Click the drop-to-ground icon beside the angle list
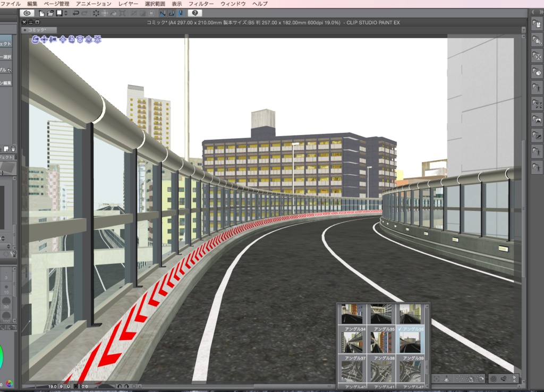This screenshot has width=544, height=392. 447,378
